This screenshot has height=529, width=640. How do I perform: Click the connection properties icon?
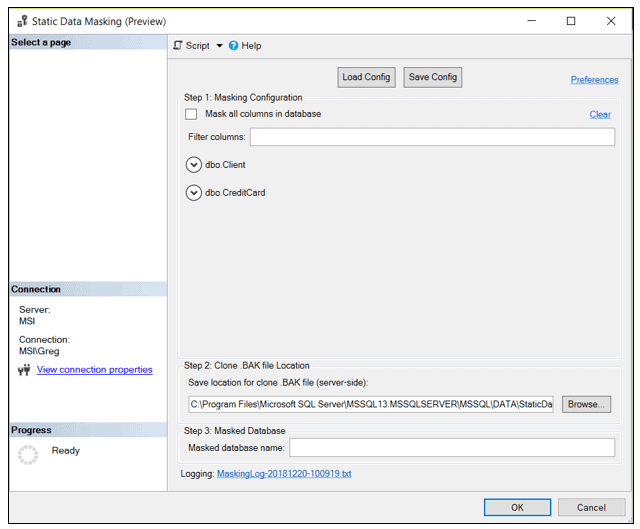point(25,370)
